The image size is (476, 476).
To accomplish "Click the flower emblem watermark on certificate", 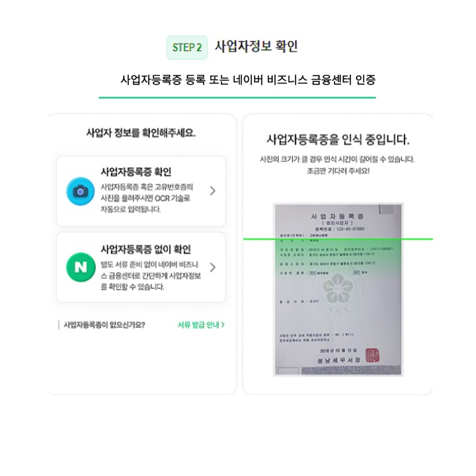I will tap(338, 288).
